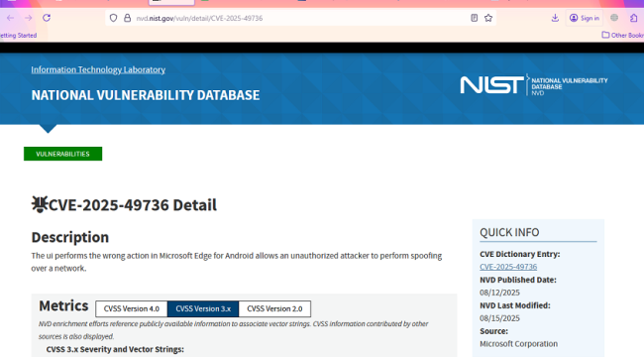Switch to CVSS Version 4.0 tab
Image resolution: width=644 pixels, height=357 pixels.
tap(132, 308)
